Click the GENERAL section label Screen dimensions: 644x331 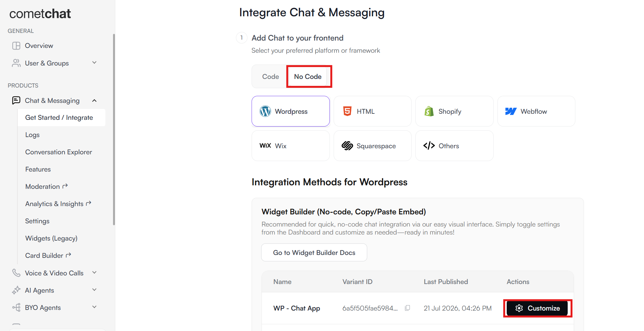click(x=21, y=31)
